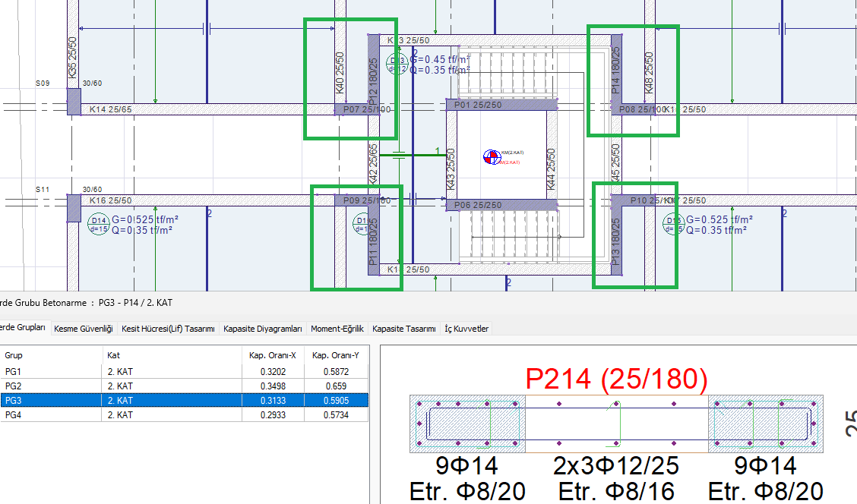
Task: Select the S09 column square
Action: [x=74, y=101]
